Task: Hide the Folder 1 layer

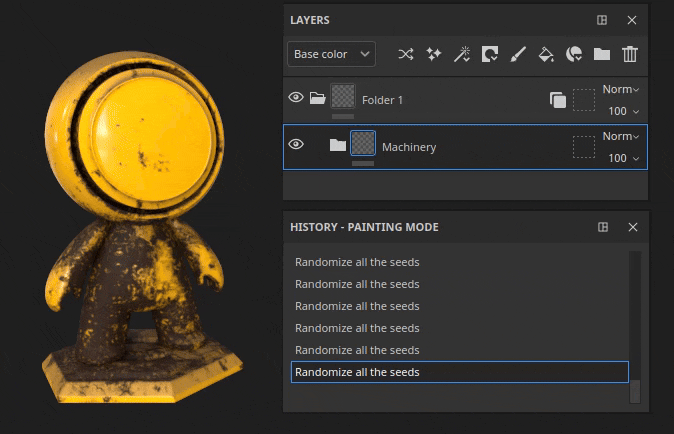Action: (296, 98)
